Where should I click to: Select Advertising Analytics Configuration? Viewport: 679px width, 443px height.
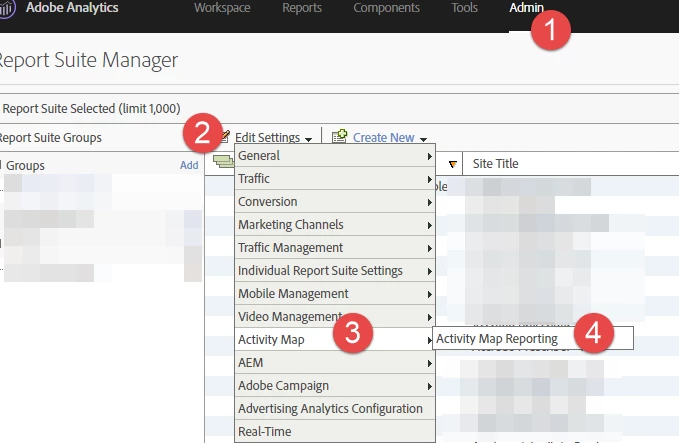334,408
